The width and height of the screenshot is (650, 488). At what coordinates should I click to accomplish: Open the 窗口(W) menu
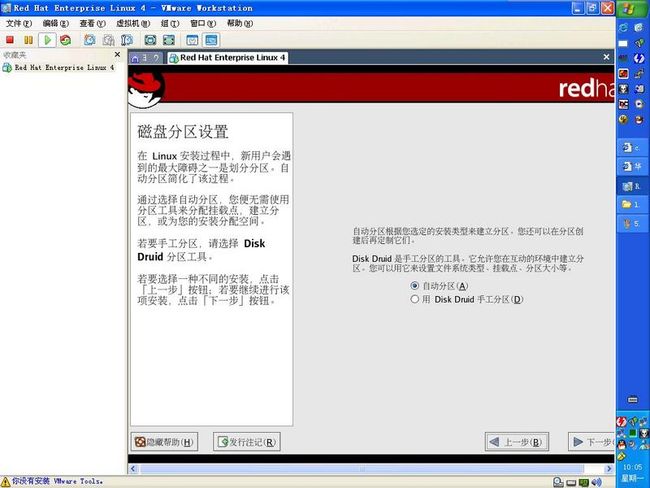coord(203,23)
